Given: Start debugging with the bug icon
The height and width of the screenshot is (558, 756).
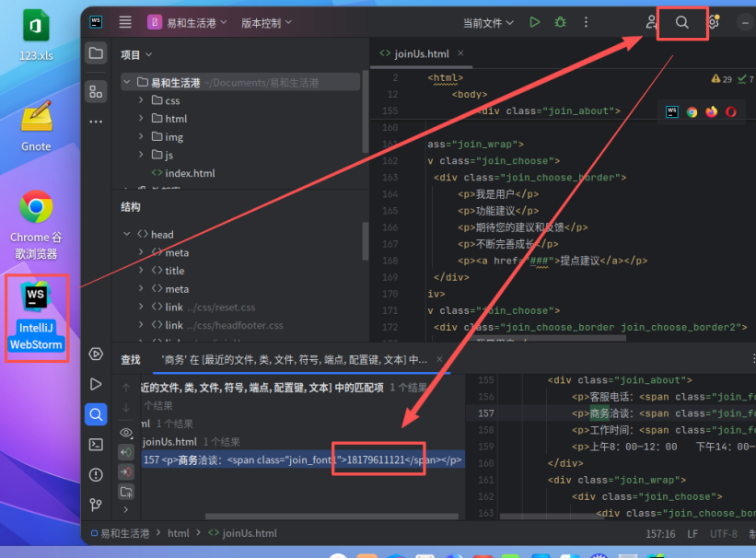Looking at the screenshot, I should (x=560, y=22).
